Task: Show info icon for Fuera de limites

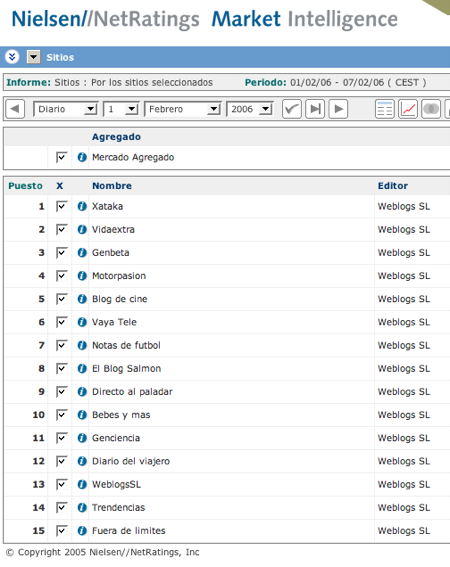Action: 82,530
